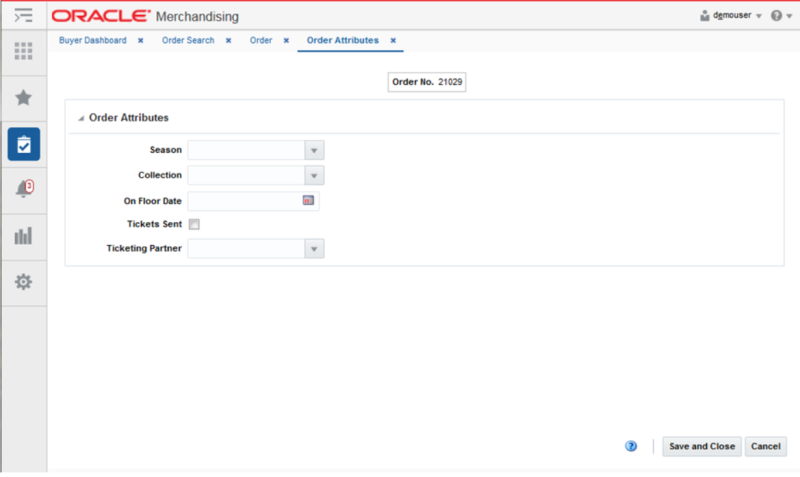Open the Season dropdown arrow

[314, 150]
